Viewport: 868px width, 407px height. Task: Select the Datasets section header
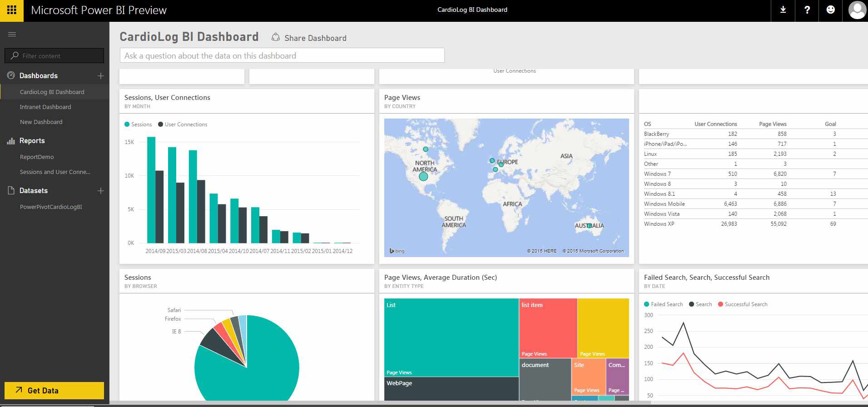(33, 190)
